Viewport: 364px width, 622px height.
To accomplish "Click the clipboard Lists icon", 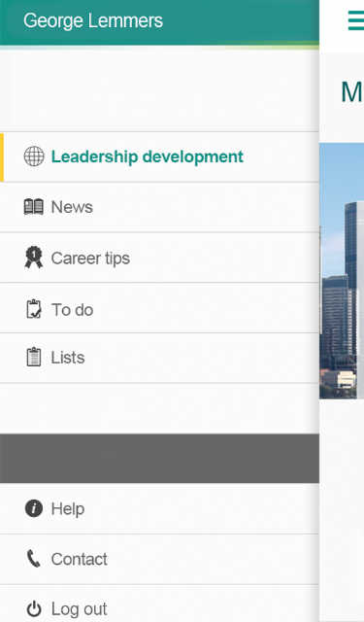I will 34,357.
